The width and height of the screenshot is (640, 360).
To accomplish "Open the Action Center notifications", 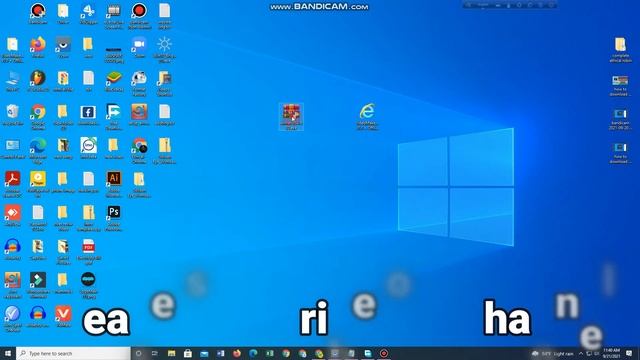I will coord(629,353).
